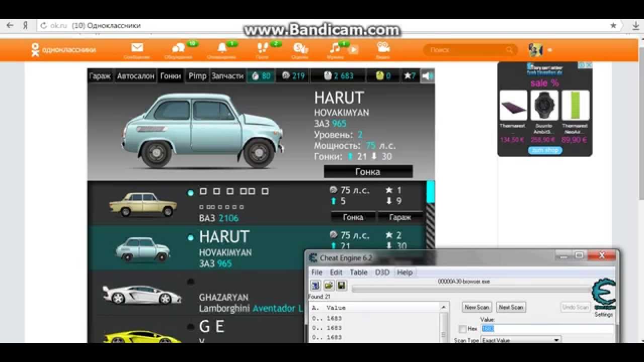Click the Next Scan button
The width and height of the screenshot is (644, 362).
pyautogui.click(x=511, y=307)
